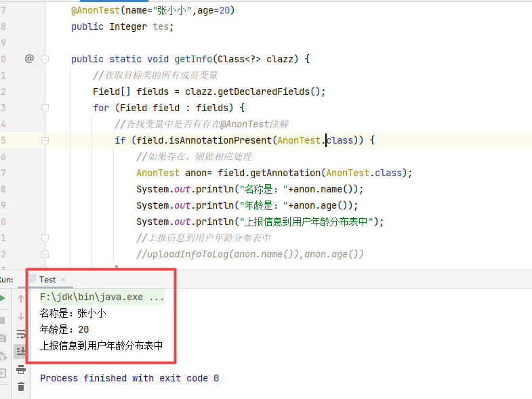The height and width of the screenshot is (399, 532).
Task: Click console output 年龄是:20
Action: pyautogui.click(x=64, y=329)
